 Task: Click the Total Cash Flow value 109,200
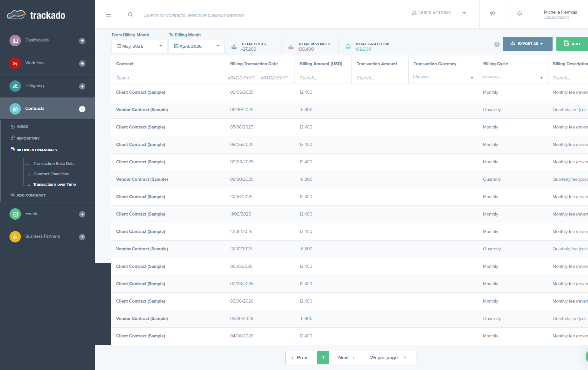[363, 49]
